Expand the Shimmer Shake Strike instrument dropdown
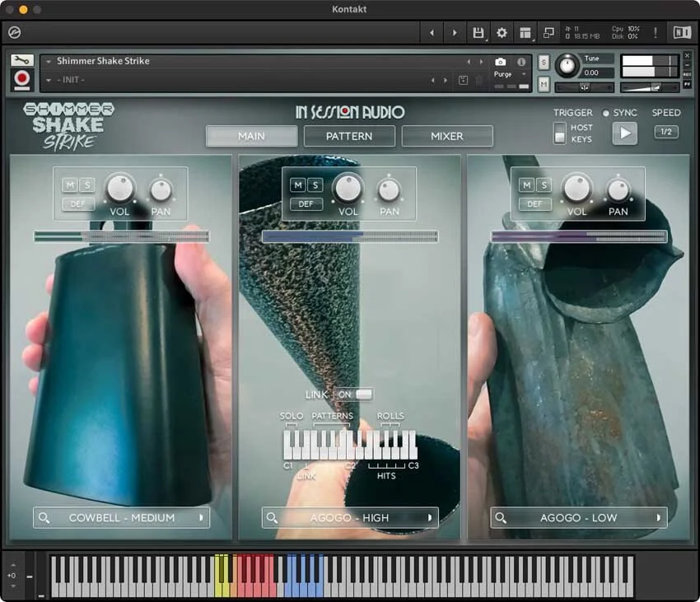 pyautogui.click(x=49, y=61)
